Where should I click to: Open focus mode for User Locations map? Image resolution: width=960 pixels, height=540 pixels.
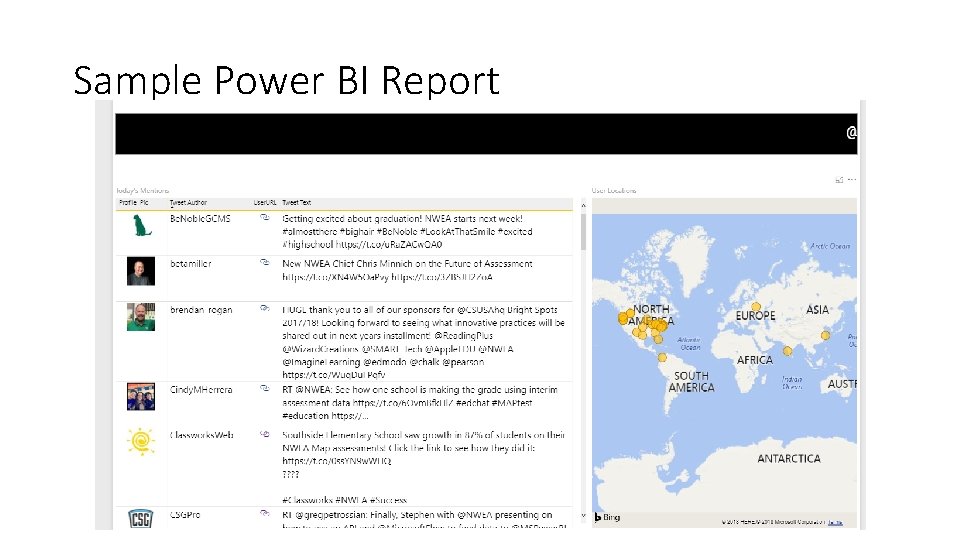[x=839, y=180]
